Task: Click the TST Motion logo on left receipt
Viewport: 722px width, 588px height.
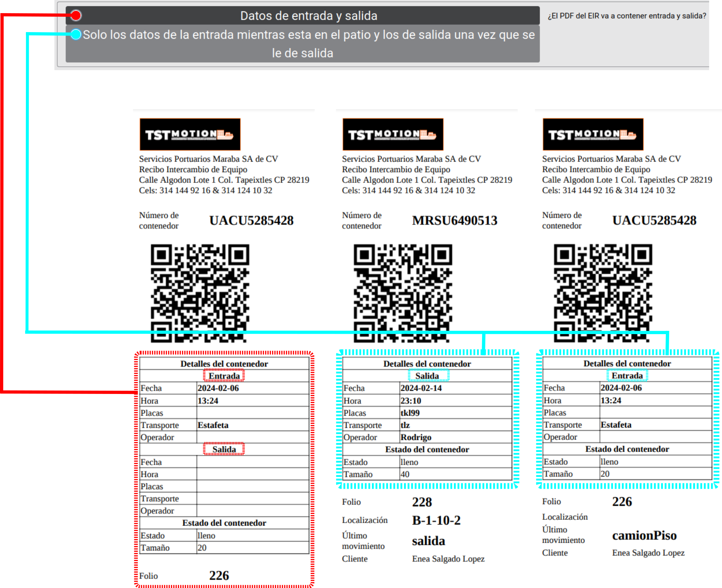Action: click(x=190, y=134)
